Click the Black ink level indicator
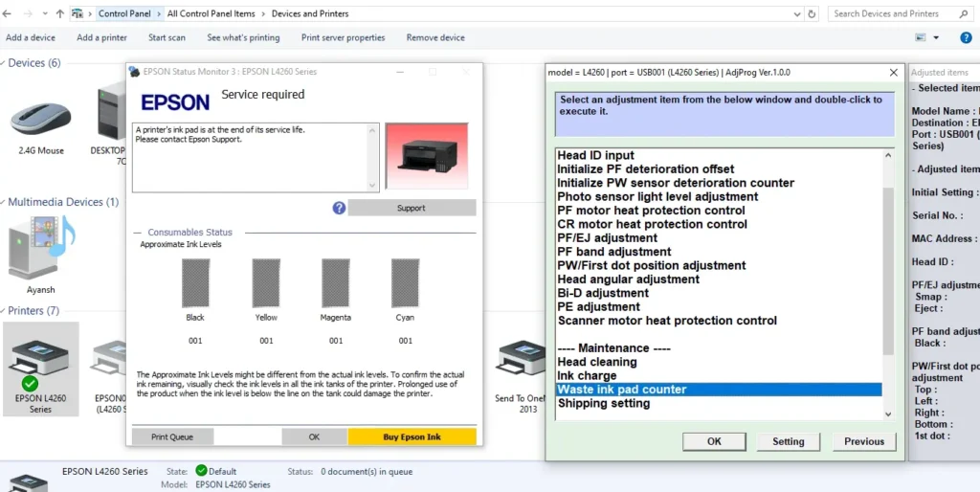Viewport: 980px width, 492px height. coord(195,283)
